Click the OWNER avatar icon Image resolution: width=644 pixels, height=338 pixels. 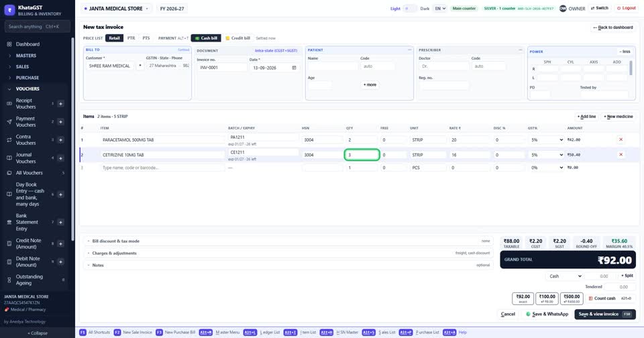pos(563,8)
